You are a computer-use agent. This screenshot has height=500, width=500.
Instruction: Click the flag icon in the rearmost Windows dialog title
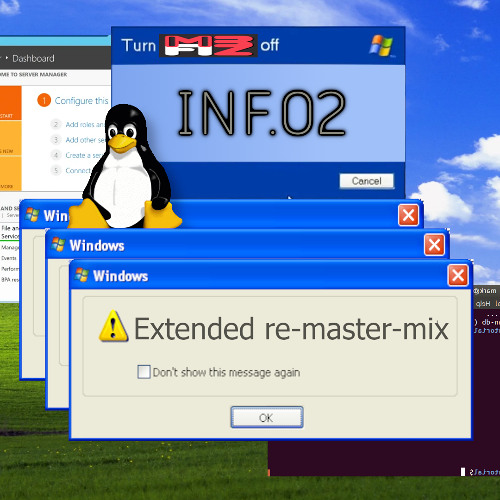pos(32,215)
